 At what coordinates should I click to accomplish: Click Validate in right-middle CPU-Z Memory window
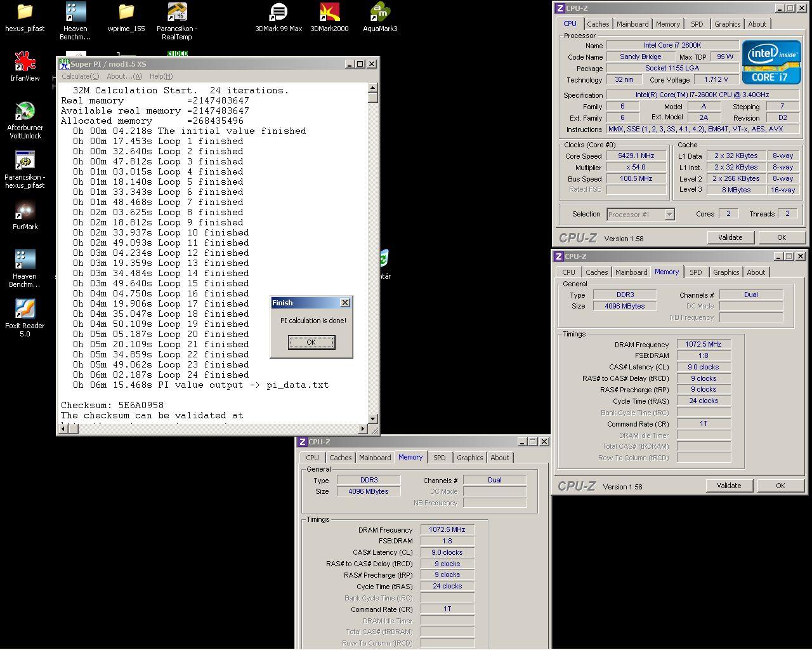pyautogui.click(x=729, y=486)
